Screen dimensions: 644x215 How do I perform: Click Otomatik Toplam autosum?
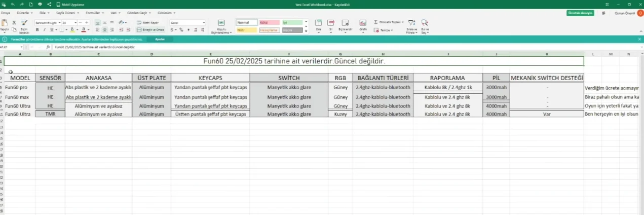[x=389, y=22]
